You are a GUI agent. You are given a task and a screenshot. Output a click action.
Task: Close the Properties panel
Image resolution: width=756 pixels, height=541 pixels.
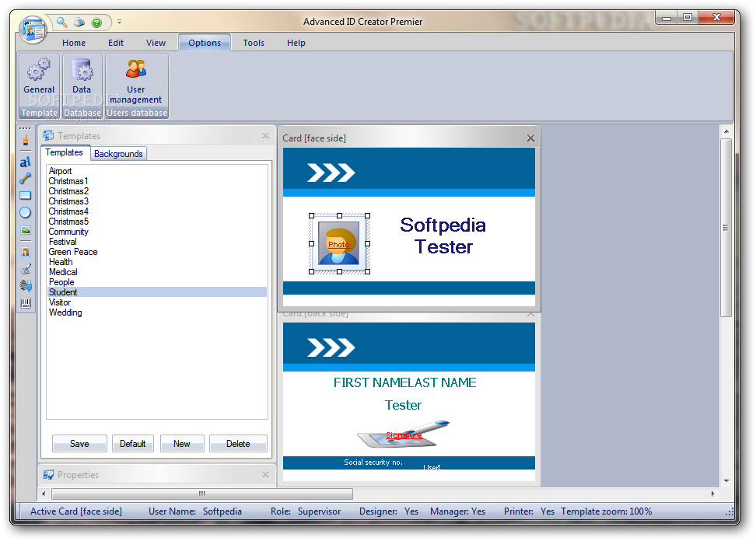tap(265, 474)
